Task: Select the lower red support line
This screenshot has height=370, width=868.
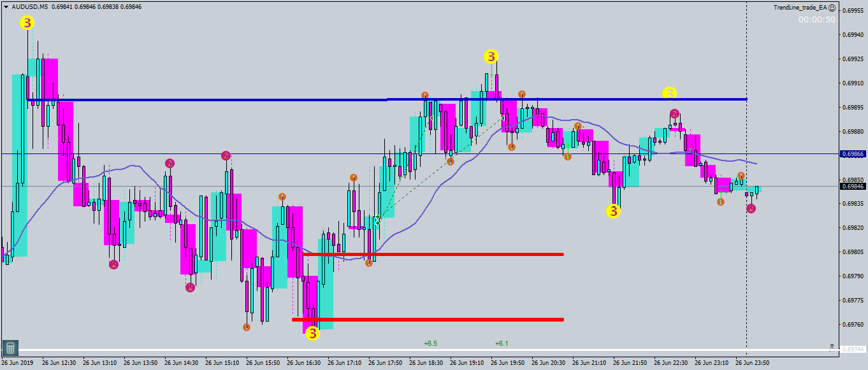Action: (x=428, y=319)
